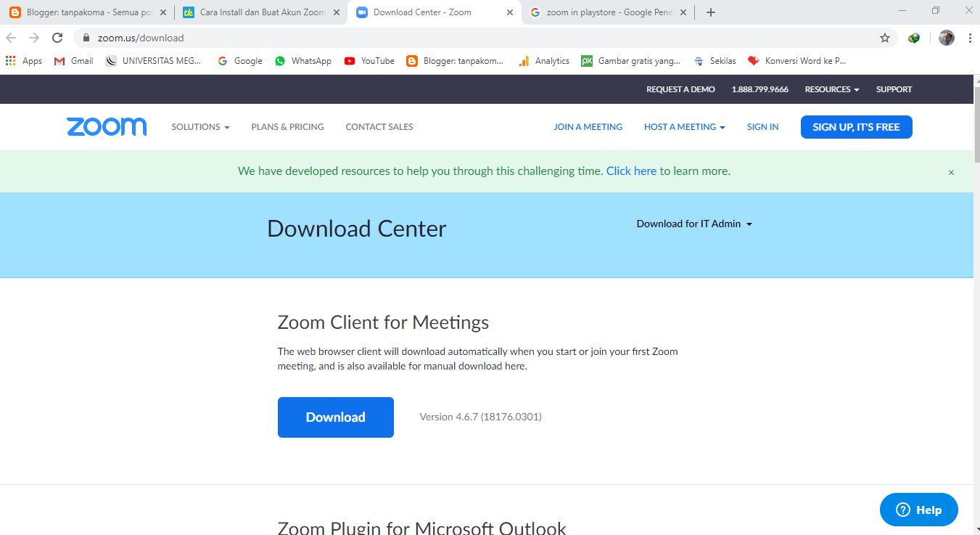The width and height of the screenshot is (980, 535).
Task: Switch to the Cara Install dan Buat Akun Zoom tab
Action: point(260,12)
